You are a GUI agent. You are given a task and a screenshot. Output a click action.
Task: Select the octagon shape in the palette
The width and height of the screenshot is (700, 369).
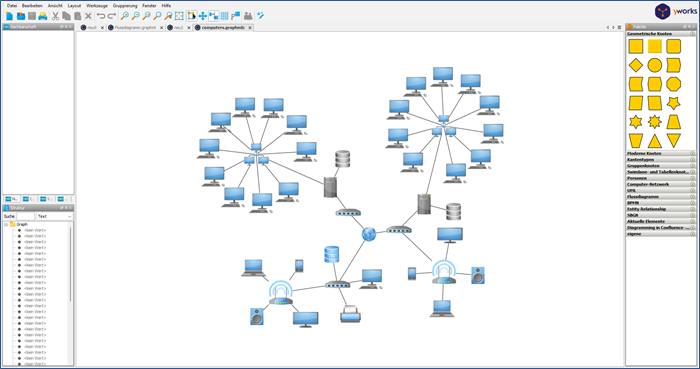[674, 84]
